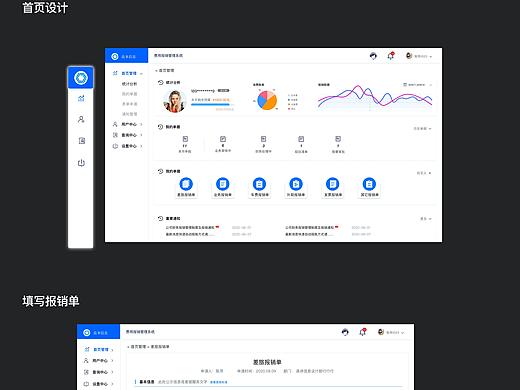
Task: Open the 更多 dropdown in the notices section
Action: coord(426,219)
